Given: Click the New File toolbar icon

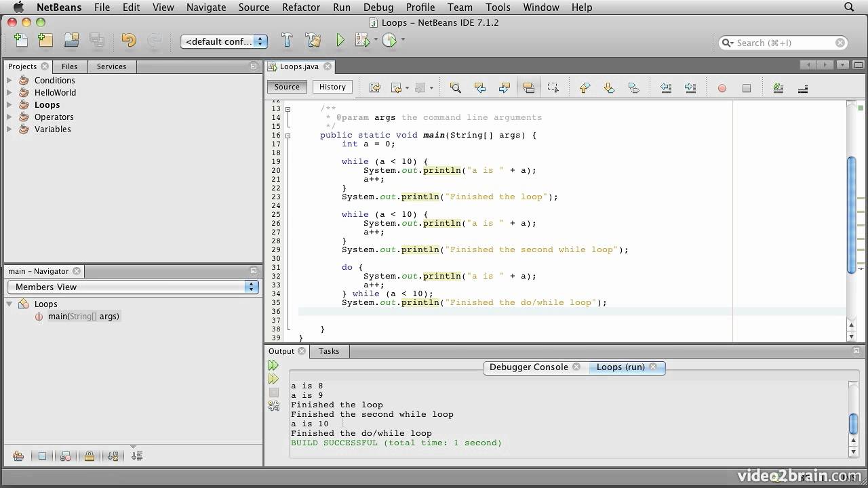Looking at the screenshot, I should pyautogui.click(x=20, y=41).
